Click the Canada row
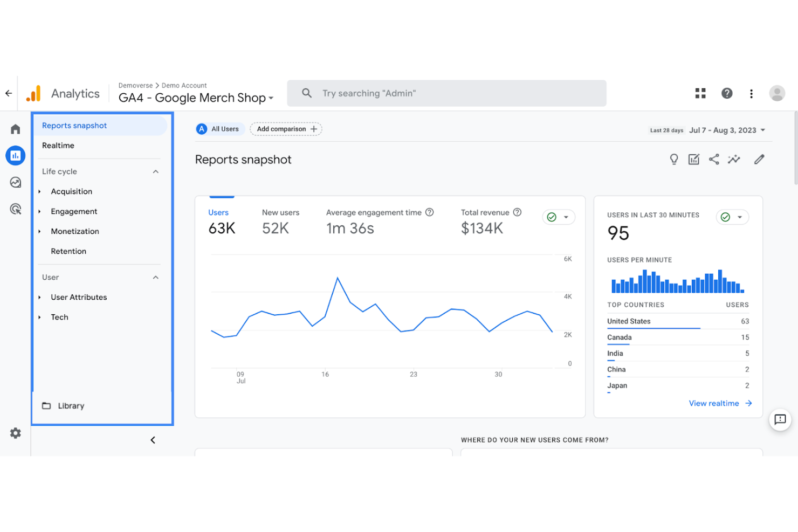798x532 pixels. coord(678,337)
